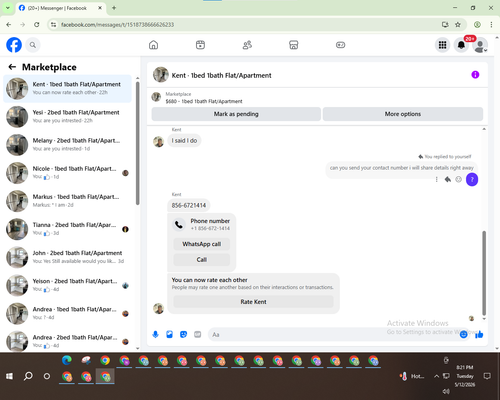Open Chrome tab search dropdown
The height and width of the screenshot is (400, 500).
(8, 8)
